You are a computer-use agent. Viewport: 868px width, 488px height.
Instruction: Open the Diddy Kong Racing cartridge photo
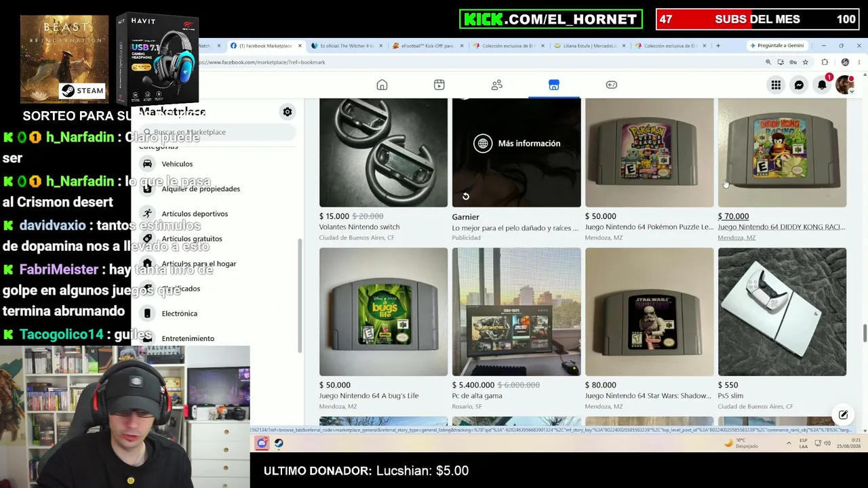783,152
